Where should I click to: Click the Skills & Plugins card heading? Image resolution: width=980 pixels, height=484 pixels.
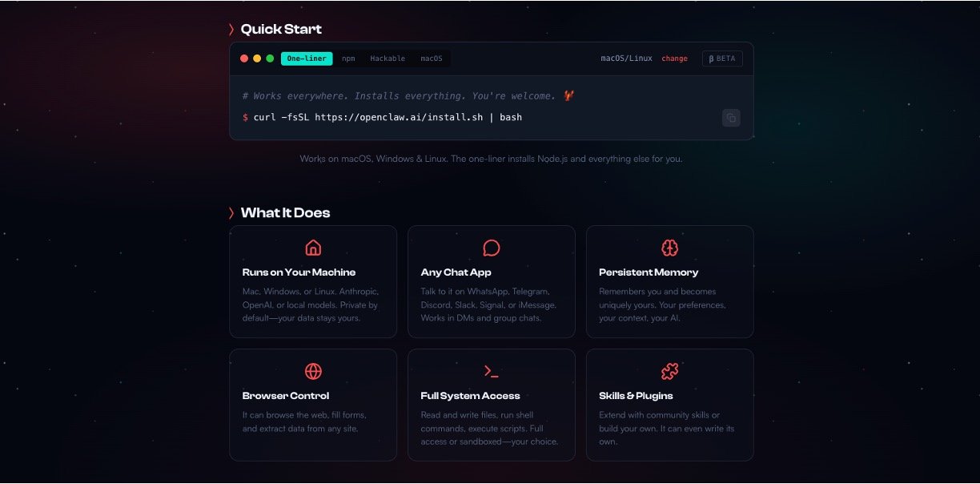tap(636, 396)
